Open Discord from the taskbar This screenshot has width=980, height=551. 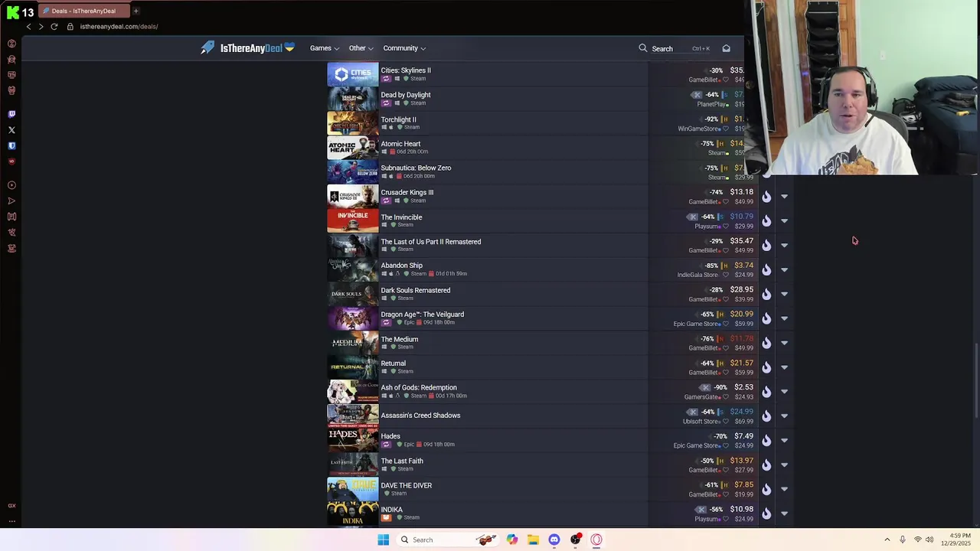click(x=554, y=540)
